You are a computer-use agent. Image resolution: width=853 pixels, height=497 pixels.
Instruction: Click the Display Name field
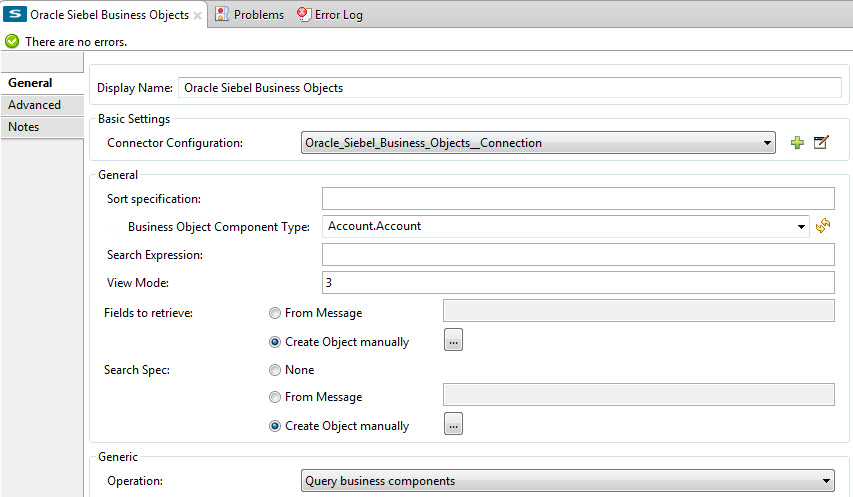510,88
